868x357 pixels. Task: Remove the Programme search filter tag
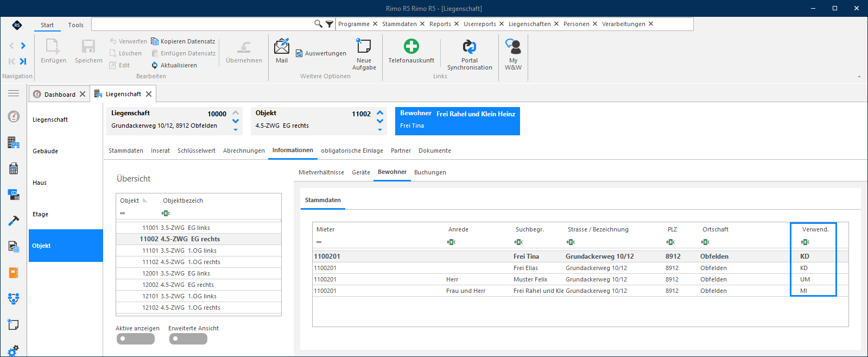tap(375, 24)
